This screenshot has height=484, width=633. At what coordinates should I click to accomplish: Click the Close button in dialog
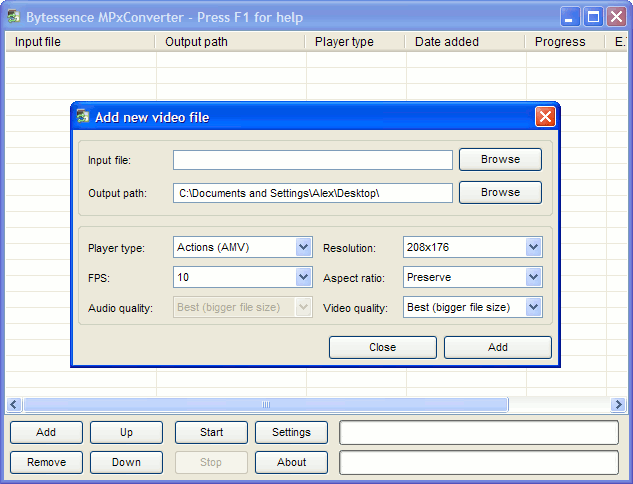click(x=383, y=348)
